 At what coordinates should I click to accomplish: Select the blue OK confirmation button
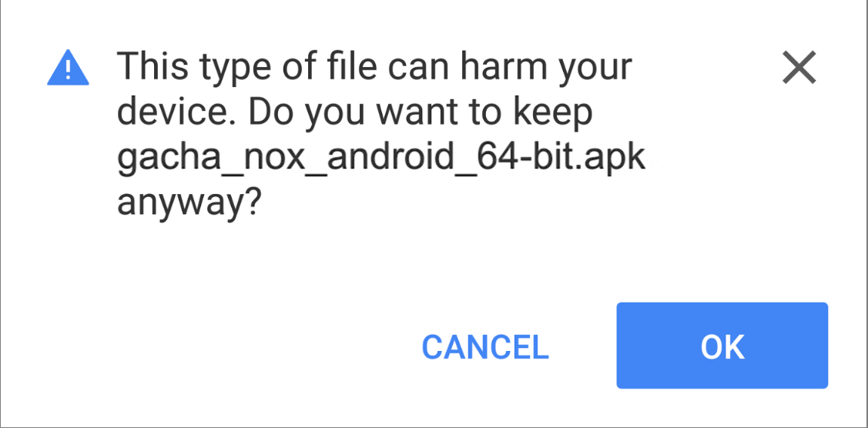pos(722,346)
